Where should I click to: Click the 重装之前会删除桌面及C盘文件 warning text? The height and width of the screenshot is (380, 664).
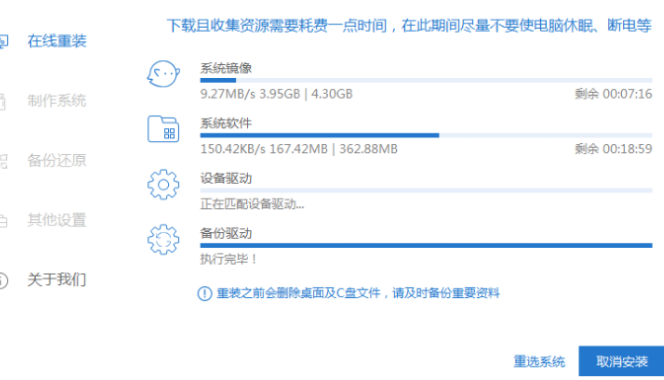point(358,293)
